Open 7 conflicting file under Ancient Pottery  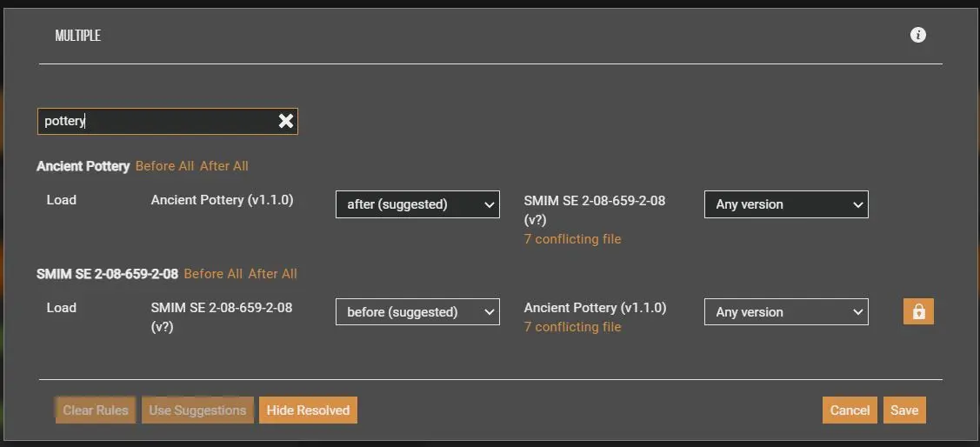click(572, 327)
